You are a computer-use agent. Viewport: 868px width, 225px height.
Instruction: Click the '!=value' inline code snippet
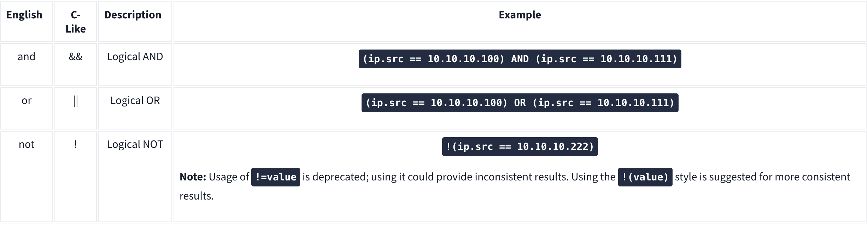[276, 177]
